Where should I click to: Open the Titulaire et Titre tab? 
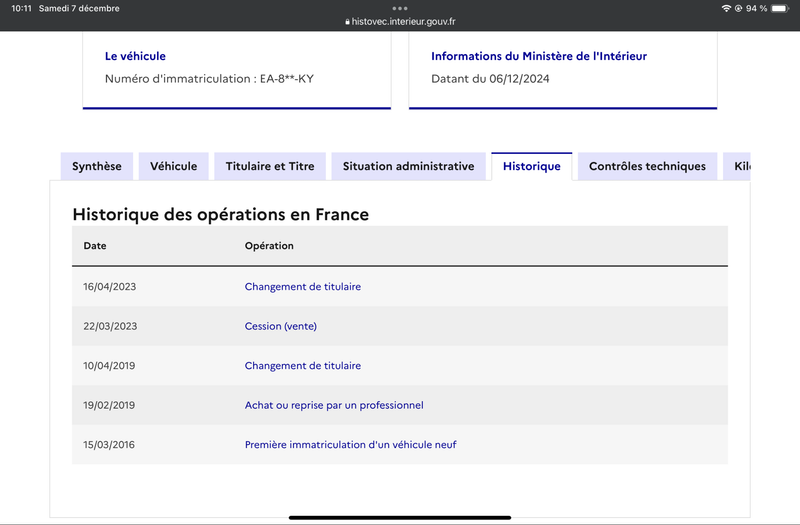[x=270, y=166]
